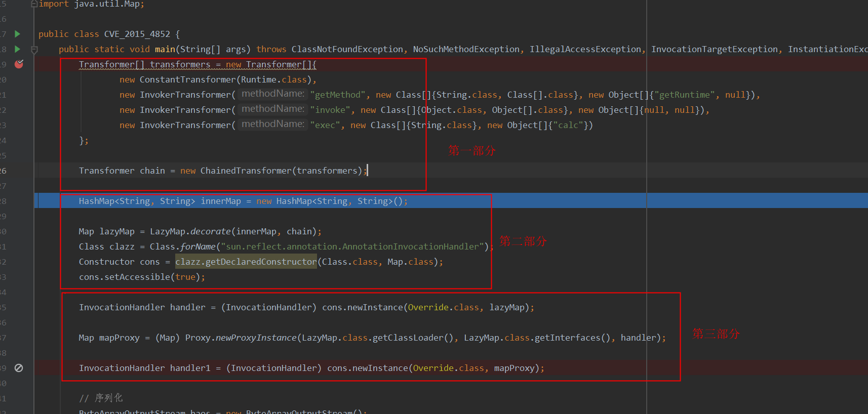The width and height of the screenshot is (868, 414).
Task: Click the 'forName' method call
Action: click(x=198, y=246)
